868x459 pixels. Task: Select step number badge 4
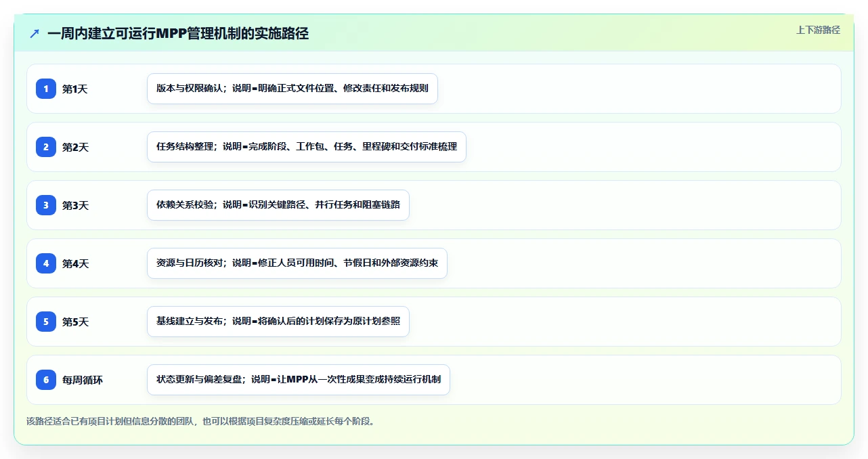pyautogui.click(x=46, y=263)
